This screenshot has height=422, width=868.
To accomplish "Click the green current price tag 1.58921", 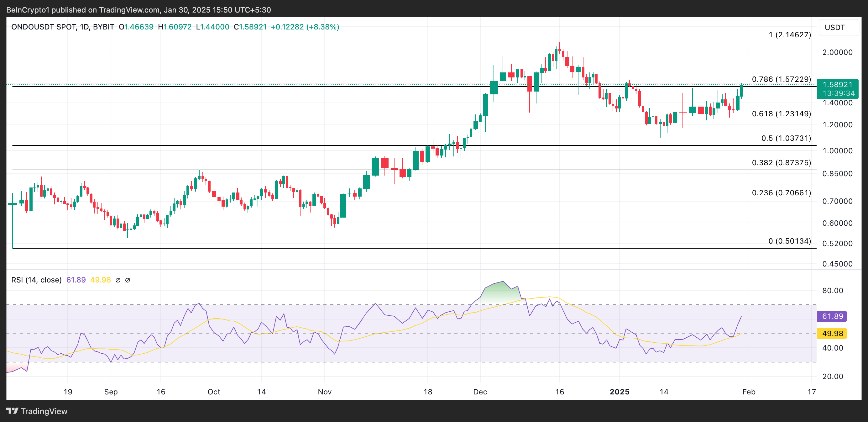I will 837,85.
